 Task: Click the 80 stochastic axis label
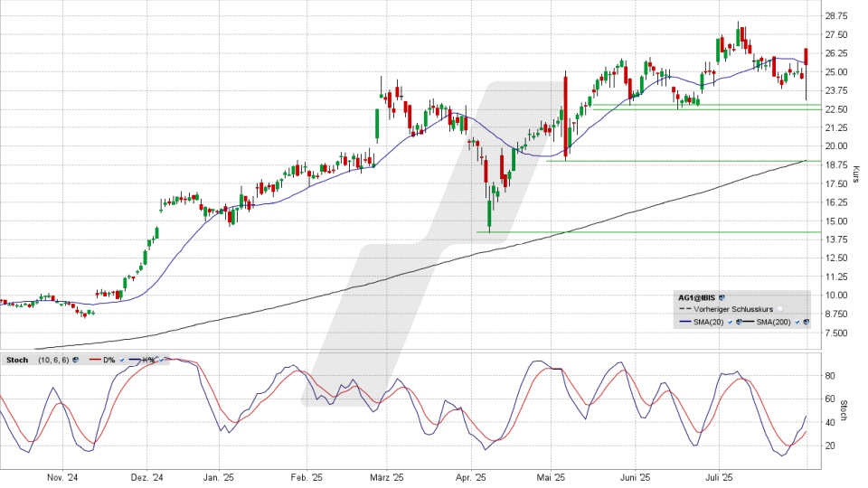[x=830, y=376]
